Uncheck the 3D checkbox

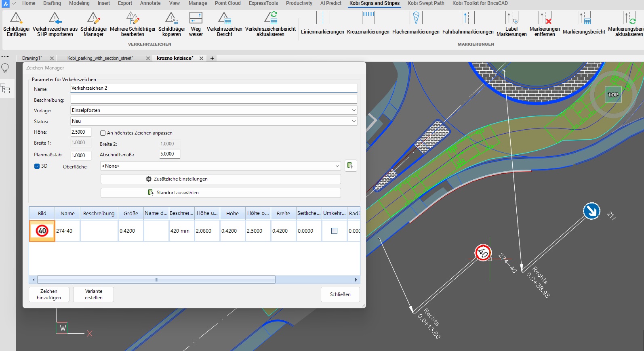[x=37, y=166]
